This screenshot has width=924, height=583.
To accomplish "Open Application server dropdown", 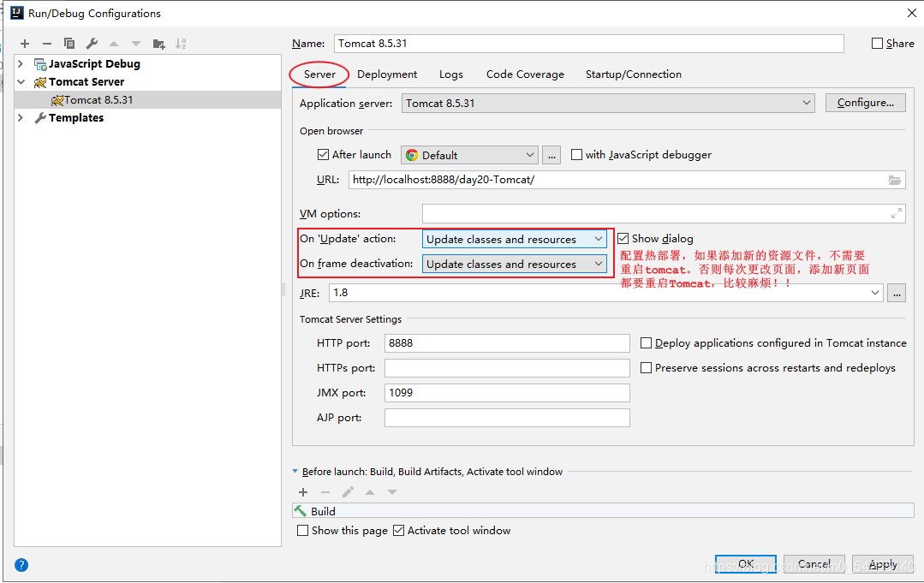I will pyautogui.click(x=608, y=103).
